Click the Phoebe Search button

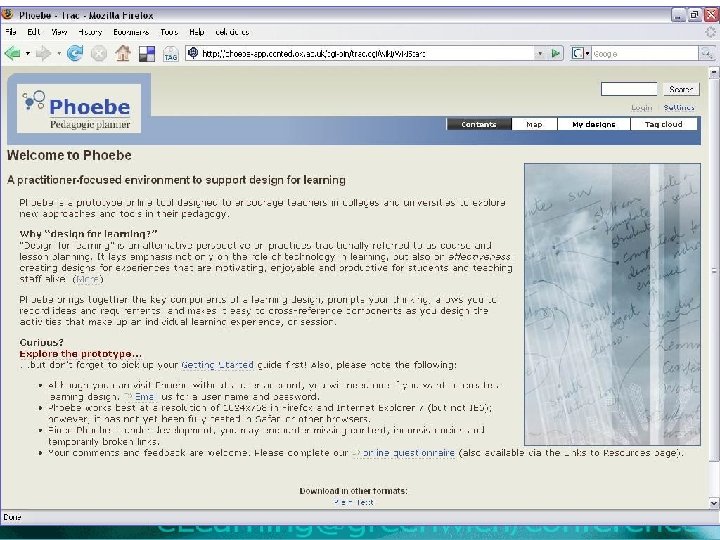tap(681, 89)
